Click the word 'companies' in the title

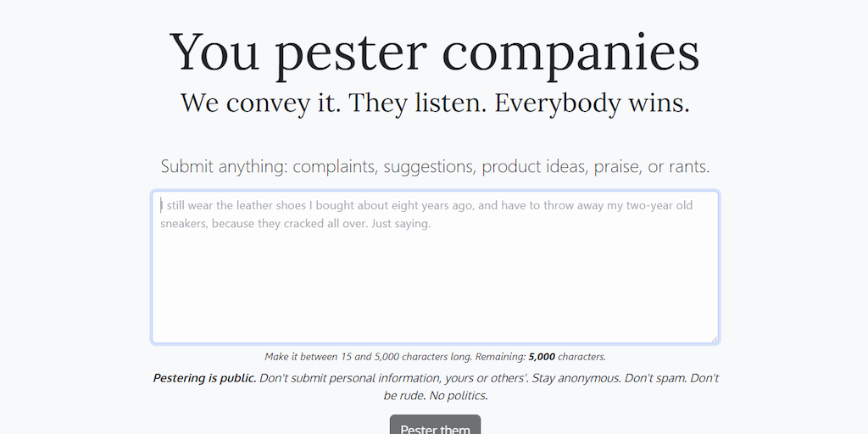point(570,52)
